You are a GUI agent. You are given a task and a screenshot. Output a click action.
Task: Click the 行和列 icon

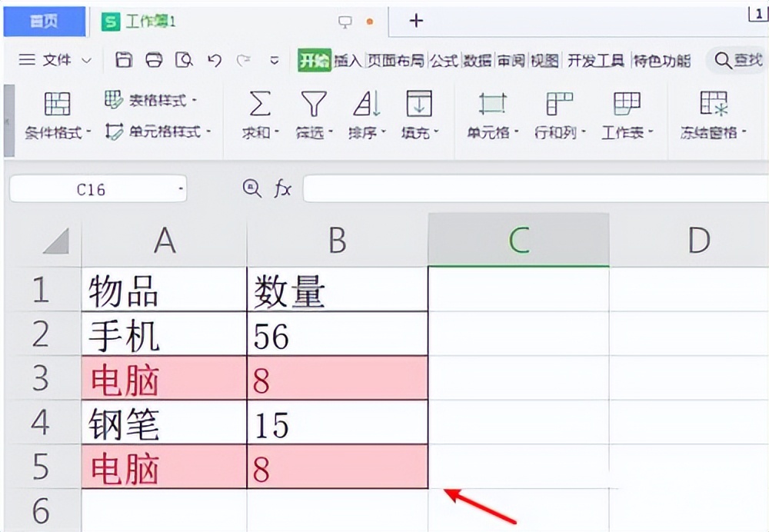click(560, 104)
